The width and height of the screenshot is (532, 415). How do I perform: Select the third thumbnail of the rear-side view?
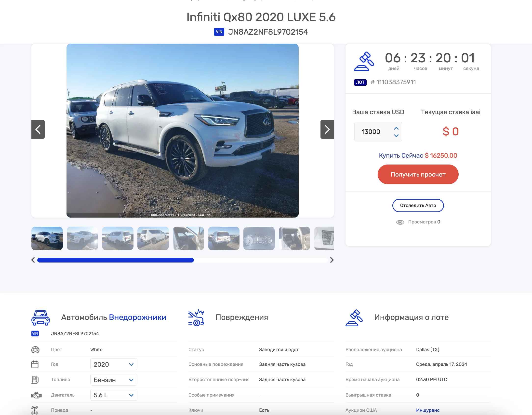click(118, 238)
